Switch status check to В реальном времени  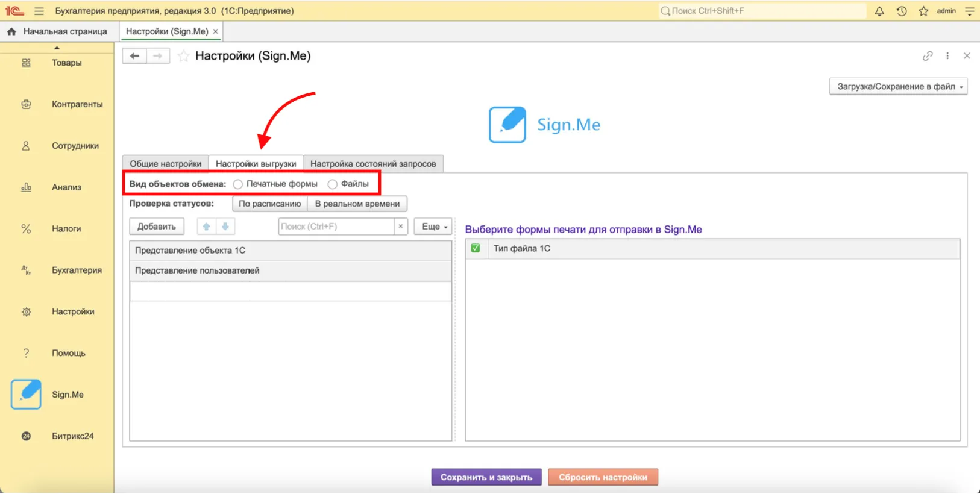click(x=357, y=204)
